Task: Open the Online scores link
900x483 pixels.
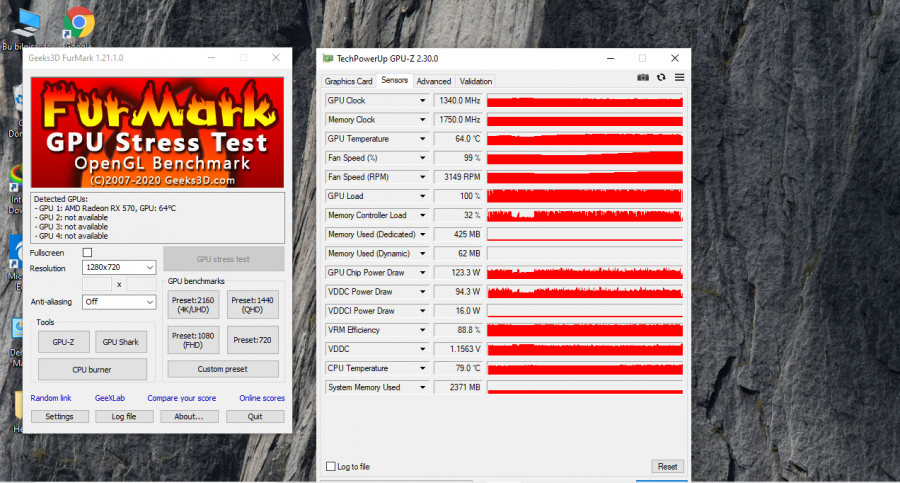Action: [x=262, y=398]
